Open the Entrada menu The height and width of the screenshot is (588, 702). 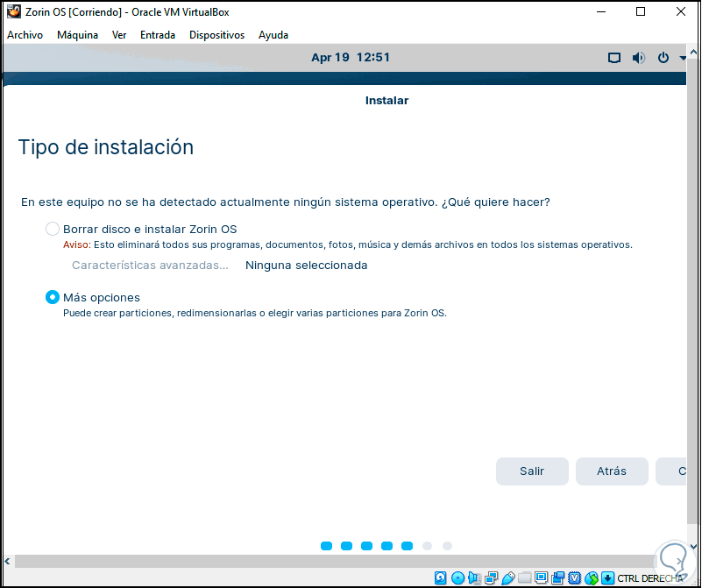coord(158,35)
